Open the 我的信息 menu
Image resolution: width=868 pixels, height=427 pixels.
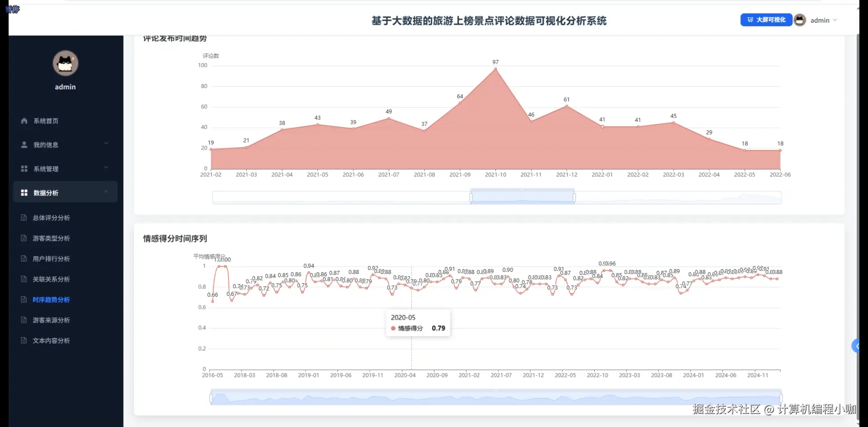(65, 145)
